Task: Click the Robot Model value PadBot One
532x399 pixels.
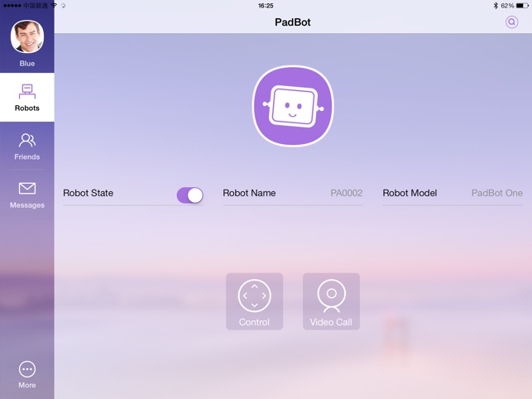Action: tap(497, 193)
